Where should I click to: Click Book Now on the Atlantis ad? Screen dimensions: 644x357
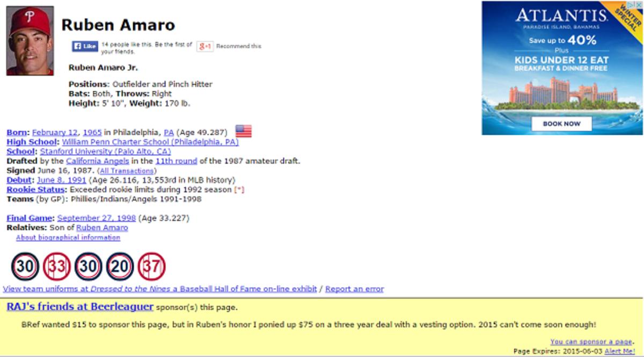(x=562, y=123)
